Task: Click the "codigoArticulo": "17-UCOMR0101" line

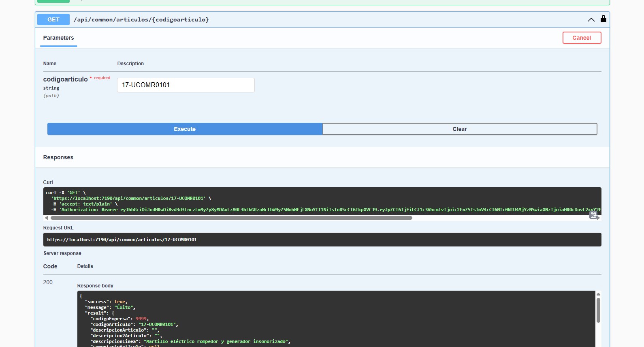Action: [x=134, y=324]
